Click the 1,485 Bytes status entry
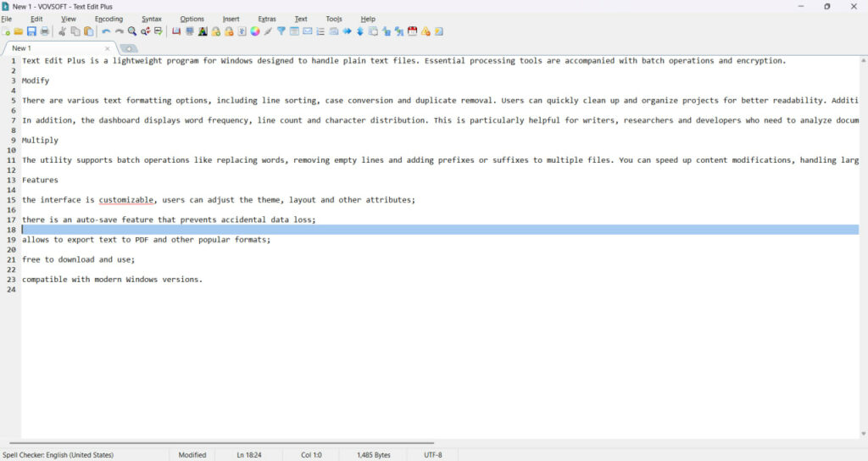Viewport: 868px width, 461px height. pos(374,455)
